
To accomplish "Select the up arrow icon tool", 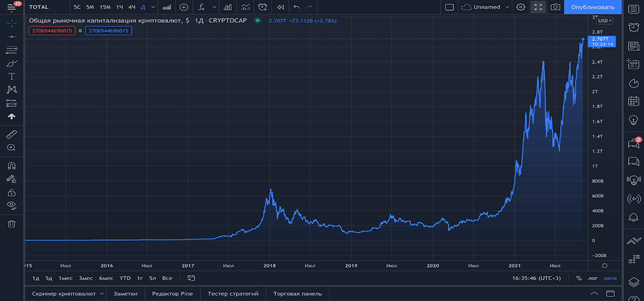I will (12, 116).
